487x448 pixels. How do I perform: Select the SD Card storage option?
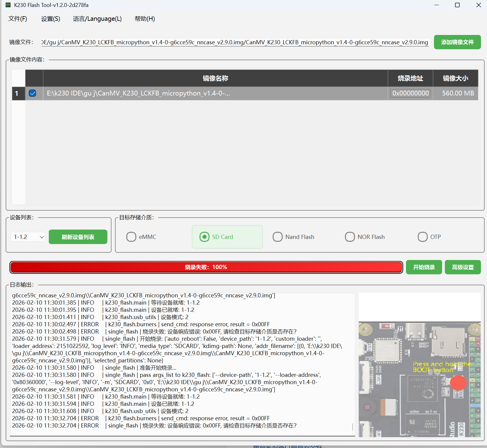pos(204,237)
